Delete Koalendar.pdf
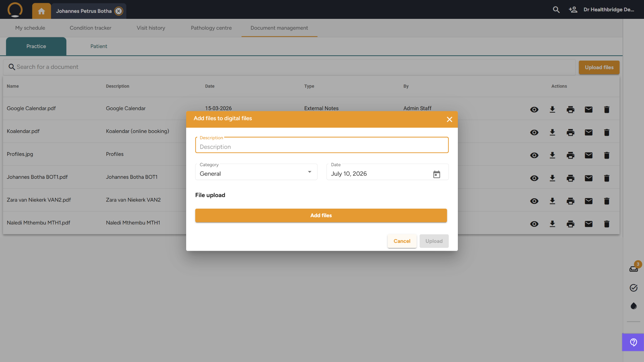Viewport: 644px width, 362px height. (x=607, y=133)
